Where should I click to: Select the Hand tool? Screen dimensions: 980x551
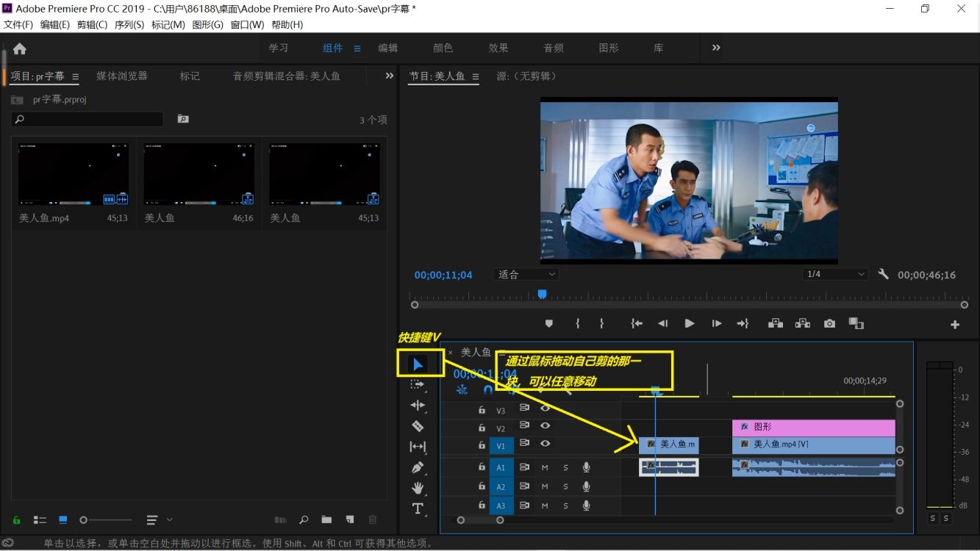pyautogui.click(x=418, y=488)
